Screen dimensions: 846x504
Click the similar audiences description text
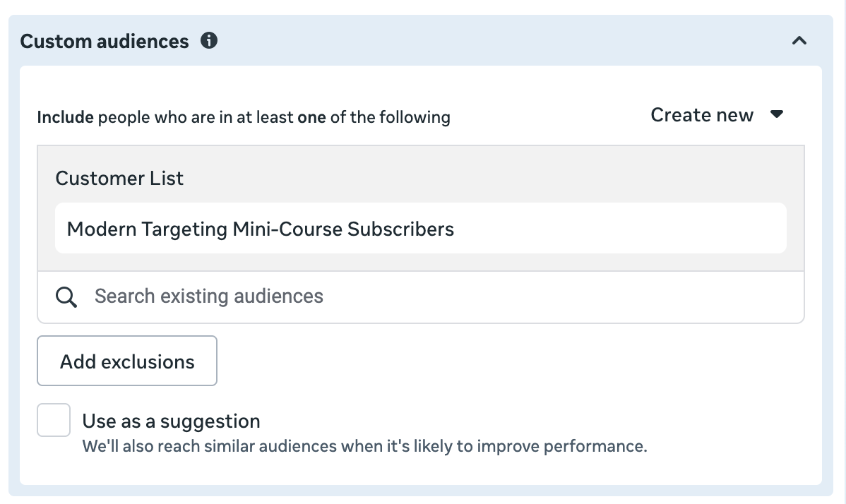pos(364,446)
